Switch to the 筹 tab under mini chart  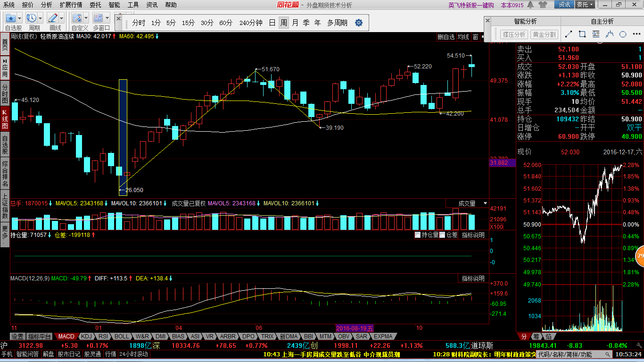click(536, 337)
